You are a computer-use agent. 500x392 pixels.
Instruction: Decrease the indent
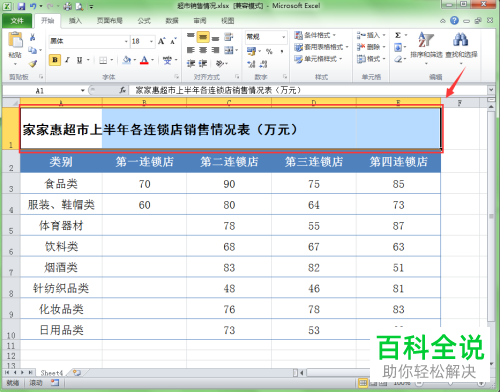pyautogui.click(x=191, y=63)
